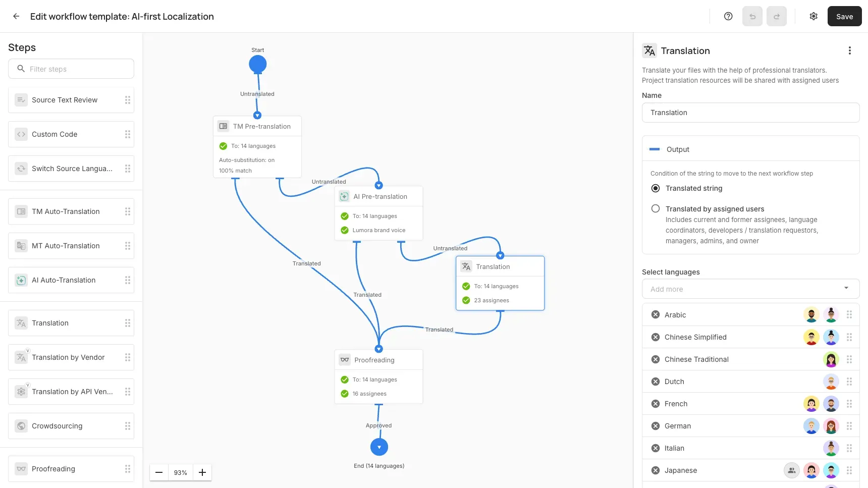The height and width of the screenshot is (488, 868).
Task: Click the drag handle for Crowdsourcing step
Action: pyautogui.click(x=128, y=426)
